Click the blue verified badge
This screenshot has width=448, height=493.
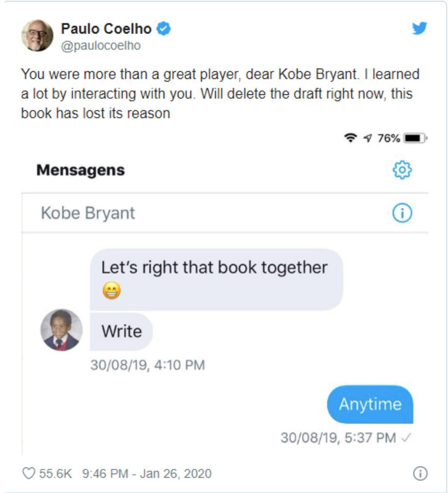pos(163,28)
